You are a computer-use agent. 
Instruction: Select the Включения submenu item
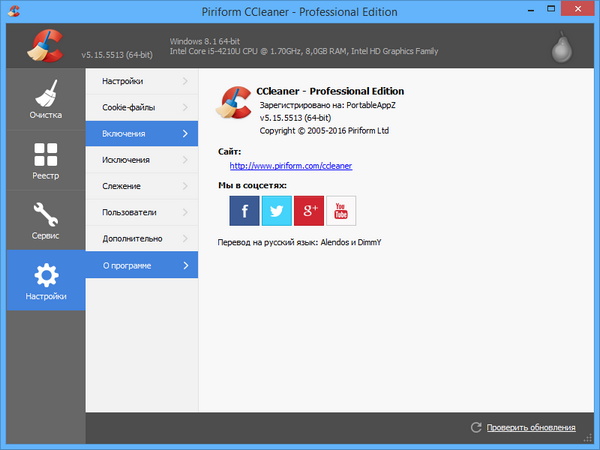pos(142,134)
